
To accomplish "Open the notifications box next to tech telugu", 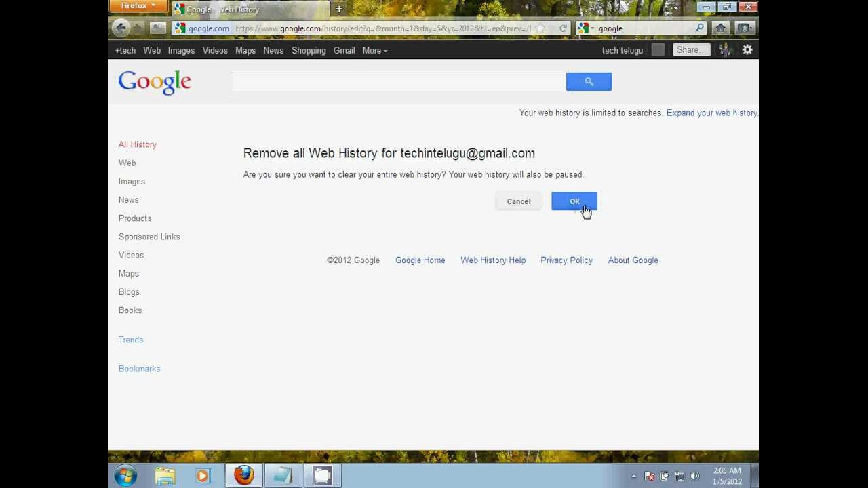I will (x=658, y=50).
